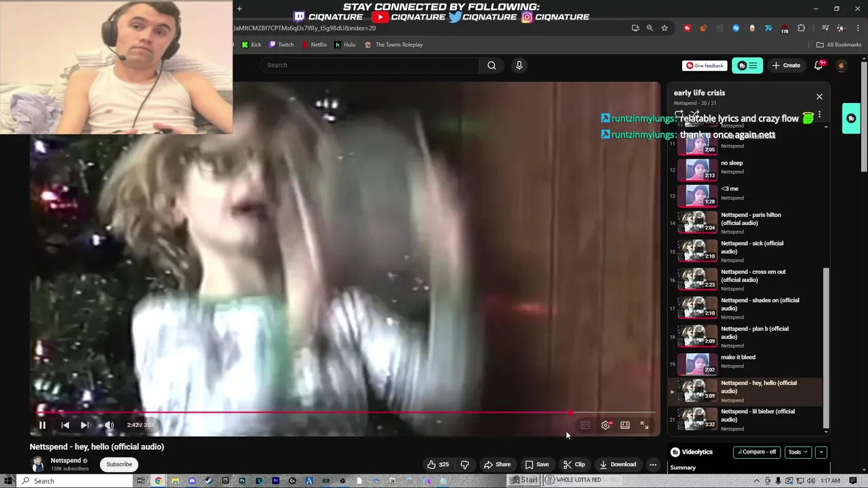This screenshot has width=868, height=488.
Task: Open Shazam extension icon
Action: coord(736,28)
